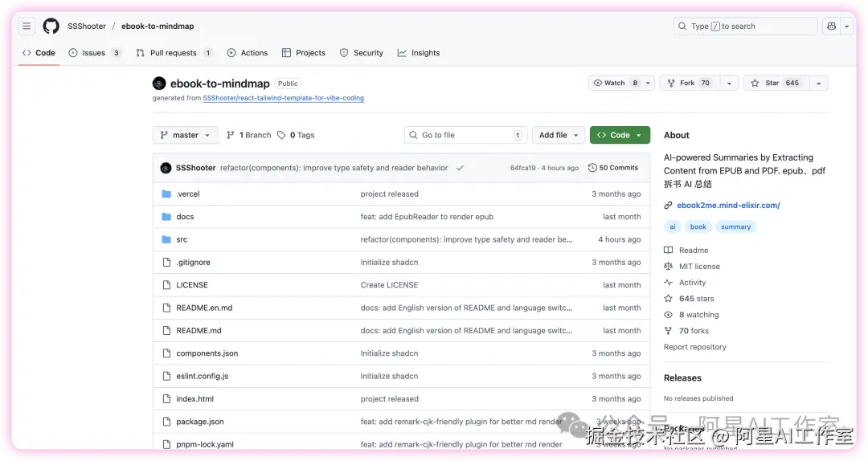This screenshot has width=868, height=461.
Task: Open the README.md file
Action: (199, 330)
